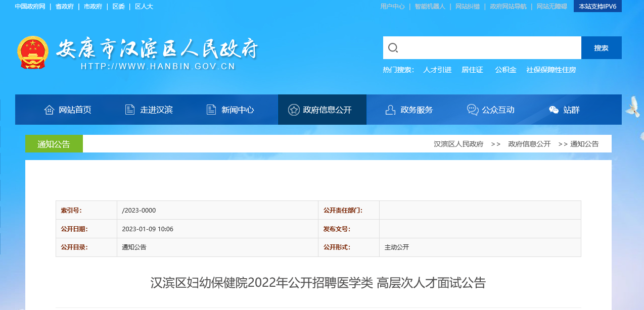Click the WeChat icon beside 站群
The height and width of the screenshot is (310, 644).
554,110
